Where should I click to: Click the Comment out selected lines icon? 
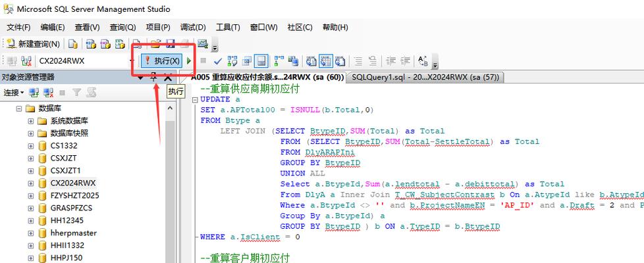click(358, 61)
